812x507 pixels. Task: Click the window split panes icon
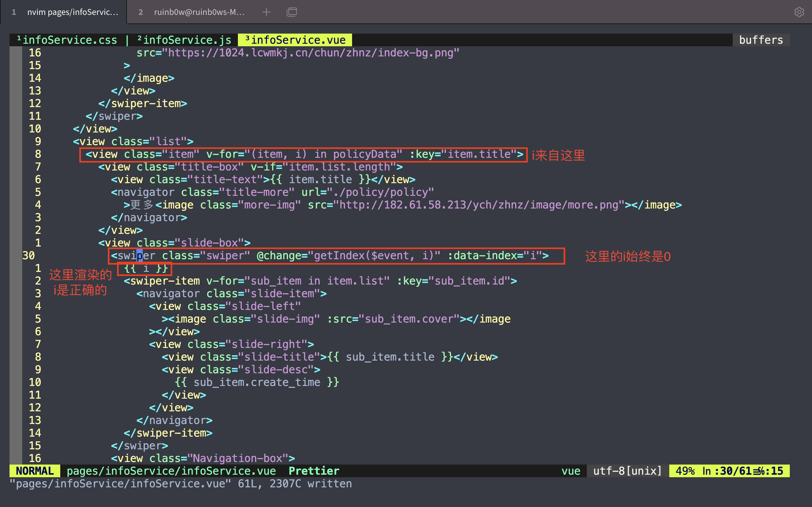coord(291,12)
